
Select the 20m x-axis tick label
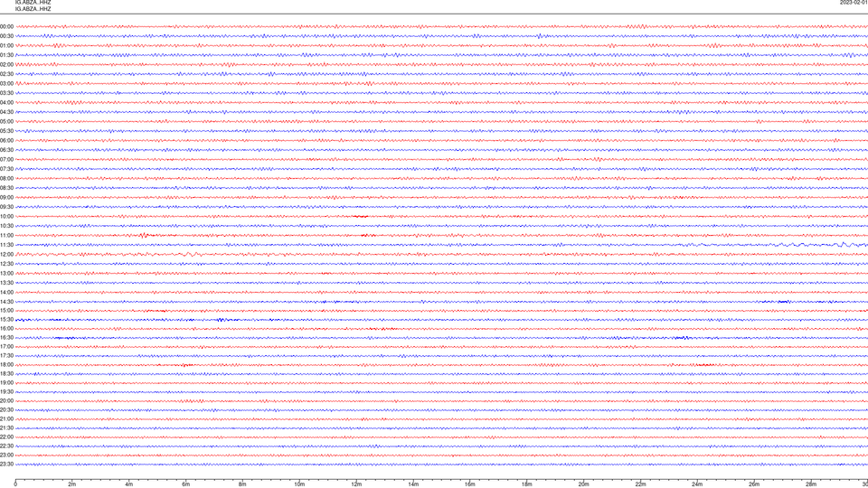[584, 484]
